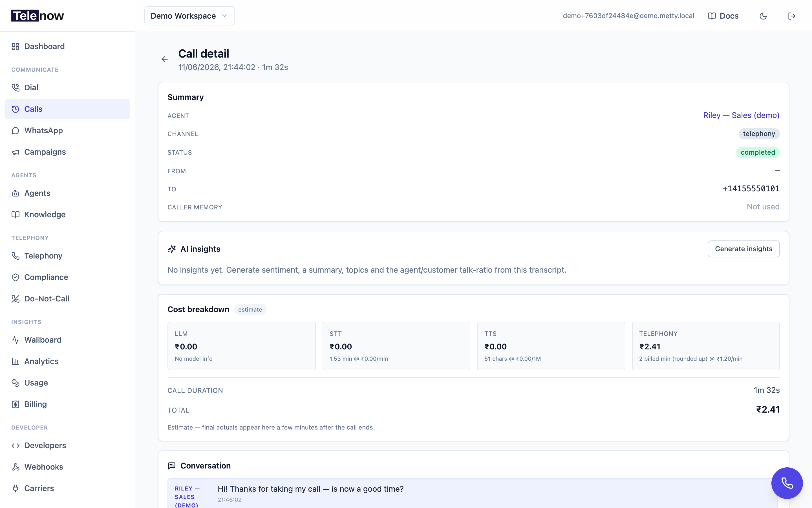Go to the WhatsApp menu item
Image resolution: width=812 pixels, height=508 pixels.
tap(67, 131)
